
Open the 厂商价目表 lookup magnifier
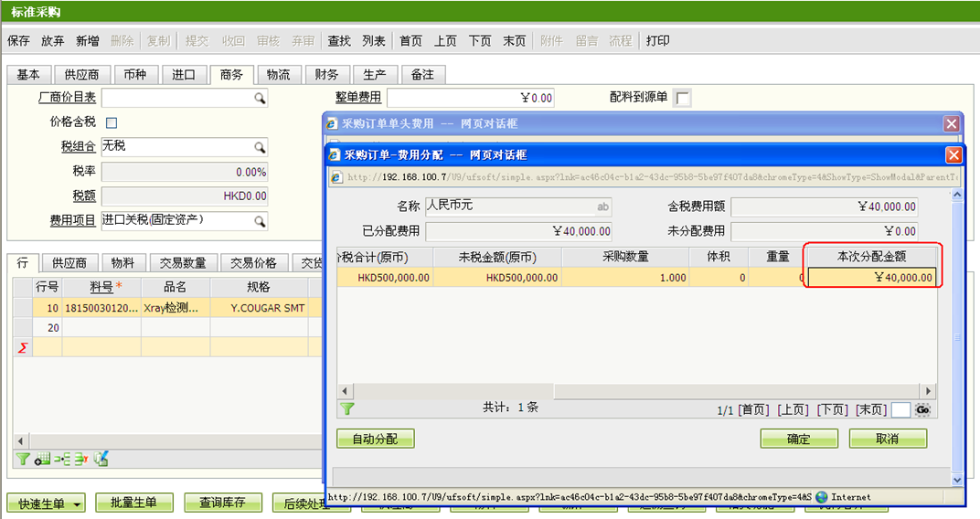coord(260,98)
